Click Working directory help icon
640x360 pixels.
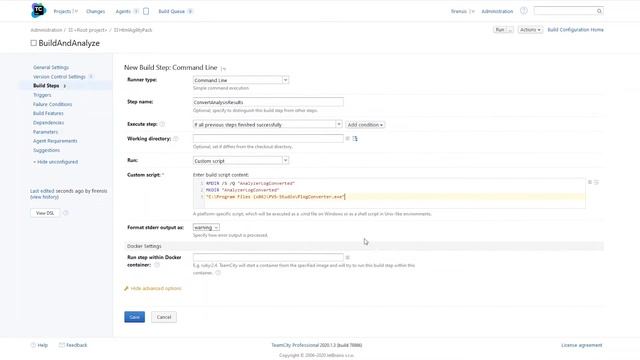[x=176, y=139]
